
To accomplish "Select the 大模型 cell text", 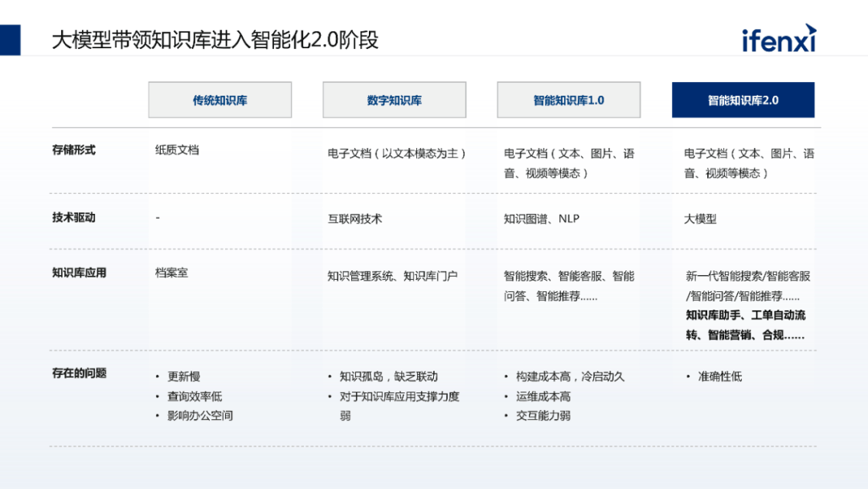I will point(700,219).
